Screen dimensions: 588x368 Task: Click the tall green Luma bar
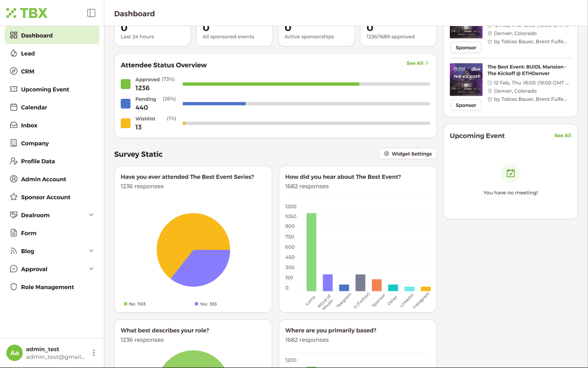coord(311,252)
